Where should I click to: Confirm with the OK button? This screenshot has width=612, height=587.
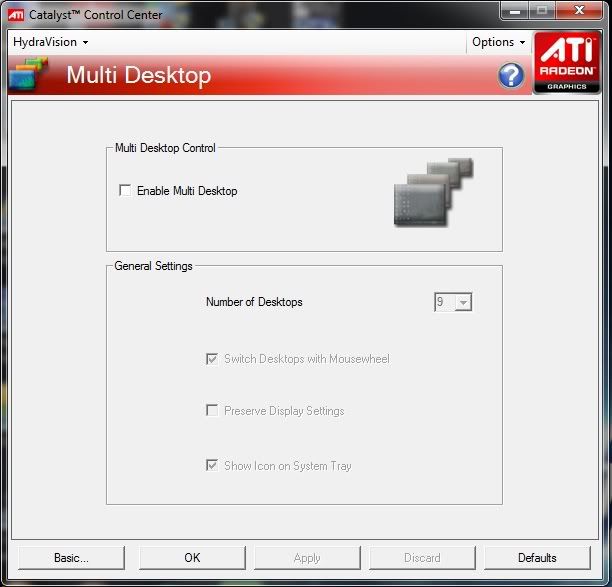click(192, 558)
